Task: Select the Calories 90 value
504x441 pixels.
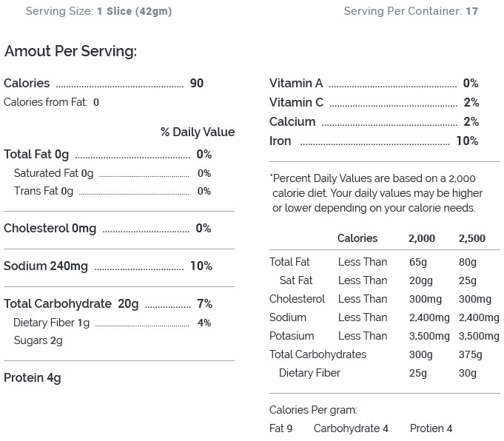Action: tap(197, 84)
